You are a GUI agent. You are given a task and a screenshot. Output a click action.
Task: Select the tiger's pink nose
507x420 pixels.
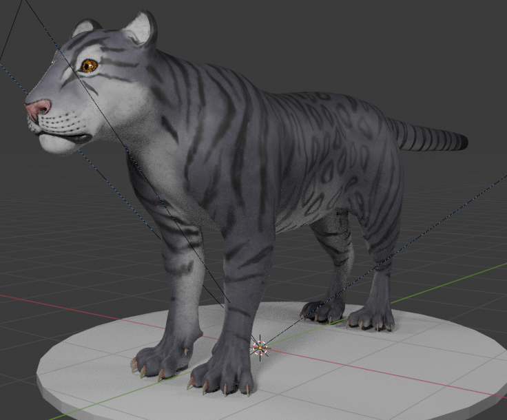click(37, 108)
